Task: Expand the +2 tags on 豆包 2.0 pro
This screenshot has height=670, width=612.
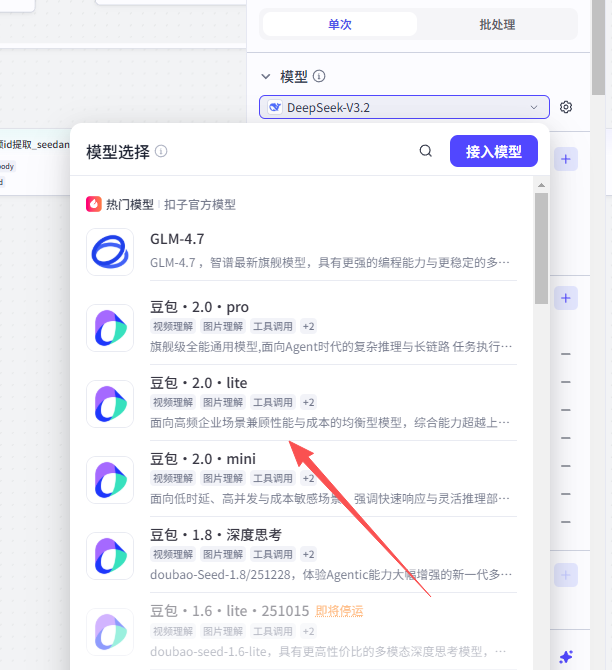Action: click(x=308, y=326)
